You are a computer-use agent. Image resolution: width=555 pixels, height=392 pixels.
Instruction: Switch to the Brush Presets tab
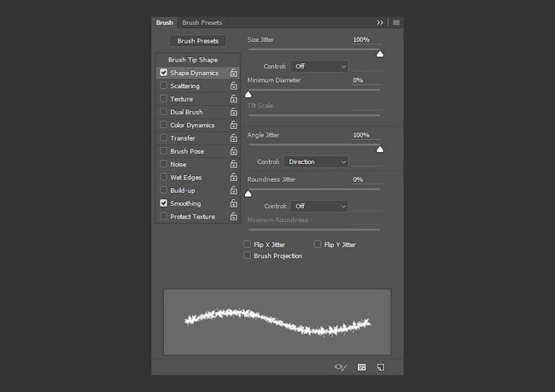tap(202, 23)
